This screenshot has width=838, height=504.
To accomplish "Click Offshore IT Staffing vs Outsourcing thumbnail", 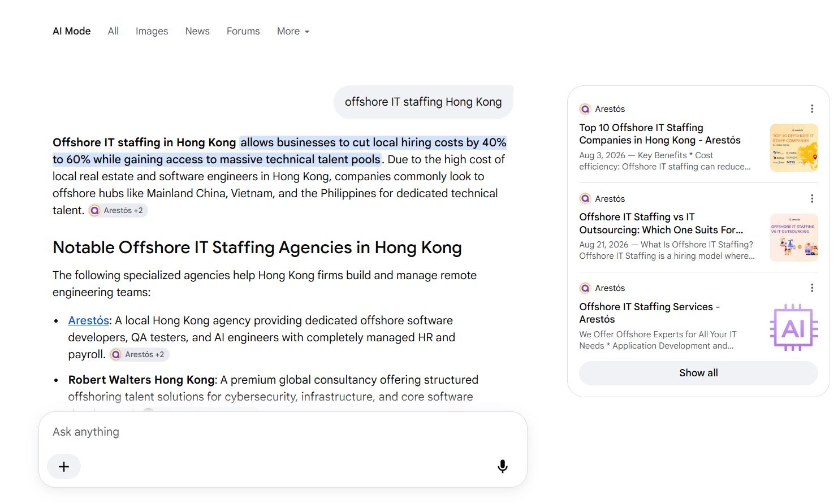I will pyautogui.click(x=794, y=237).
